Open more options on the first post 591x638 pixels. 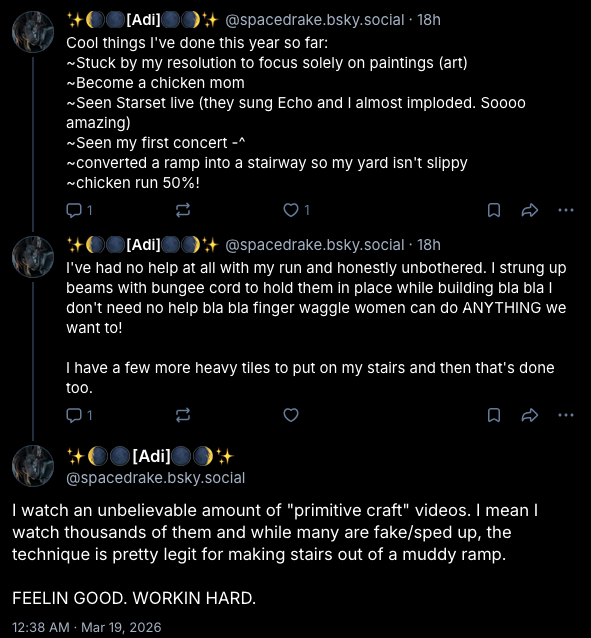pos(566,210)
